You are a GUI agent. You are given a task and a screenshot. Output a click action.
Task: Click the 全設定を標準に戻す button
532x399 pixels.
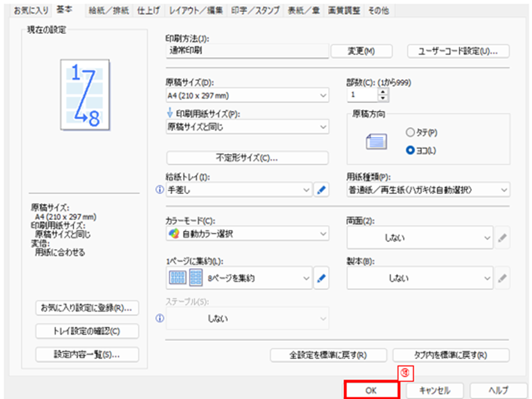click(328, 355)
